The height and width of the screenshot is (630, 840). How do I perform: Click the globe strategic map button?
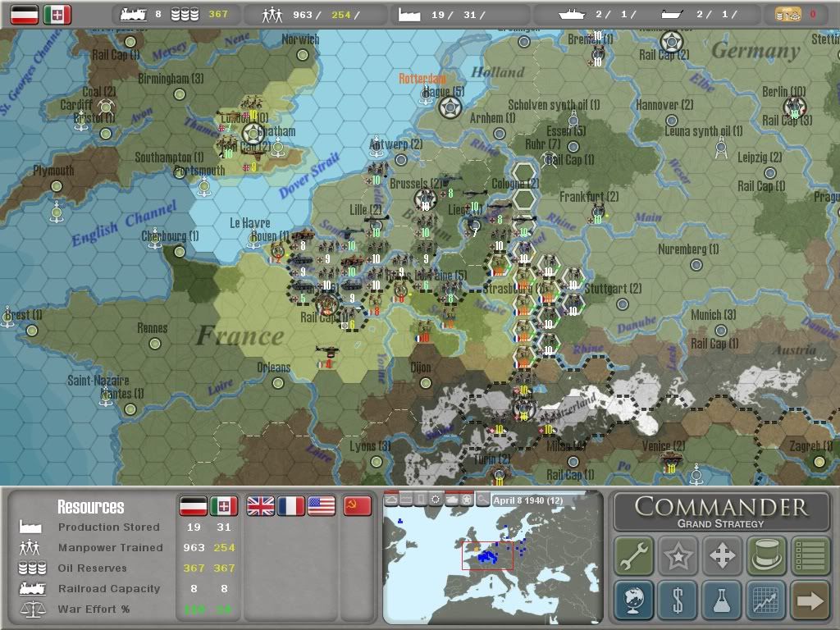click(634, 600)
